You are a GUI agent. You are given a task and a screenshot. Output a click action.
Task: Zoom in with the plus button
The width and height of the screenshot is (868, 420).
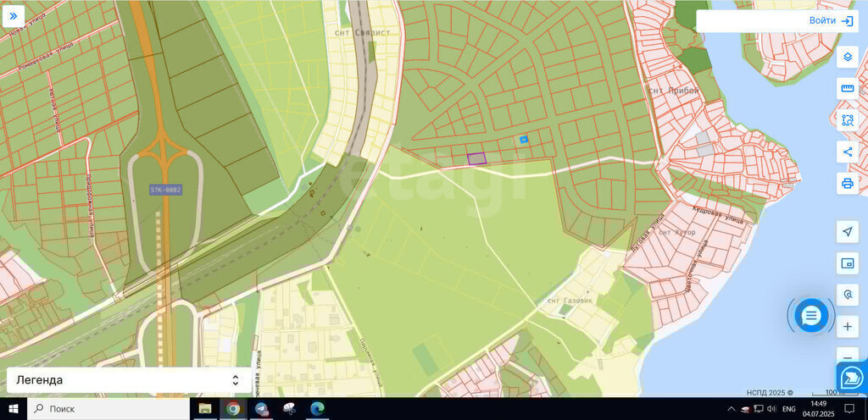tap(847, 327)
